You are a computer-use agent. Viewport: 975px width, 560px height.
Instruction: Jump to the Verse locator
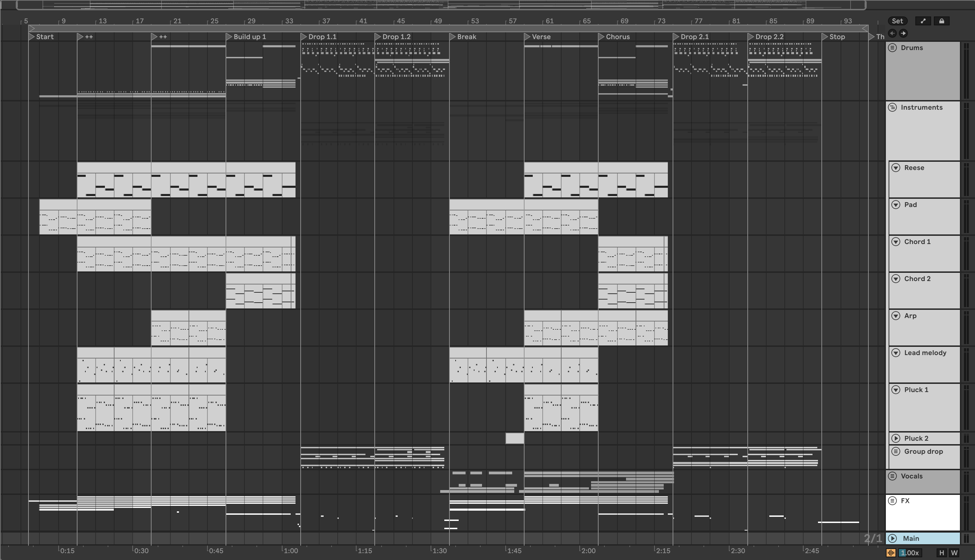pyautogui.click(x=538, y=37)
